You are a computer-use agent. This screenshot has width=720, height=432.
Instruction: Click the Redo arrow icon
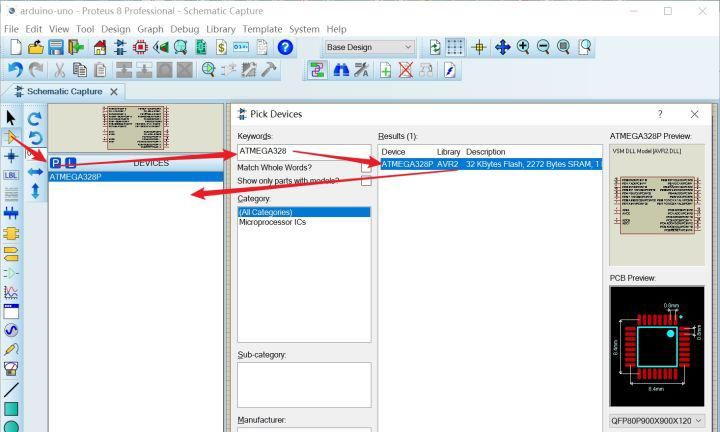coord(36,70)
